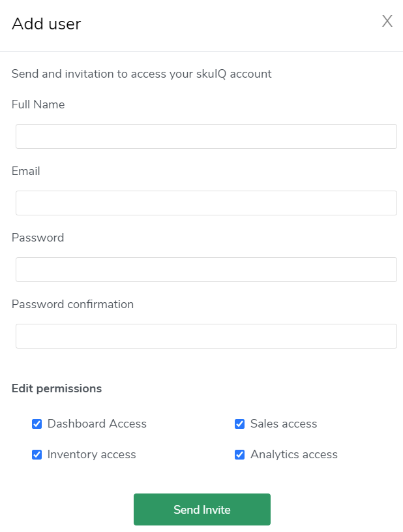The width and height of the screenshot is (403, 532).
Task: Click the Email field label
Action: click(x=26, y=171)
